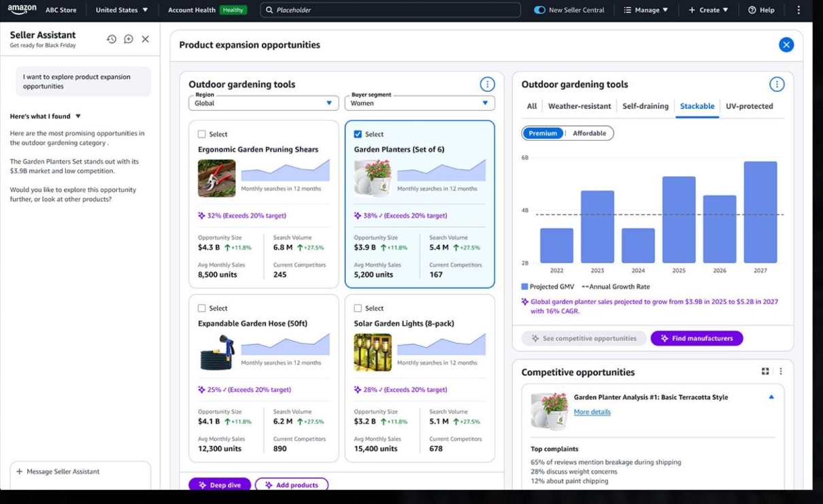Uncheck the Garden Planters (Set of 6) checkbox
Screen dimensions: 823x504
click(358, 134)
